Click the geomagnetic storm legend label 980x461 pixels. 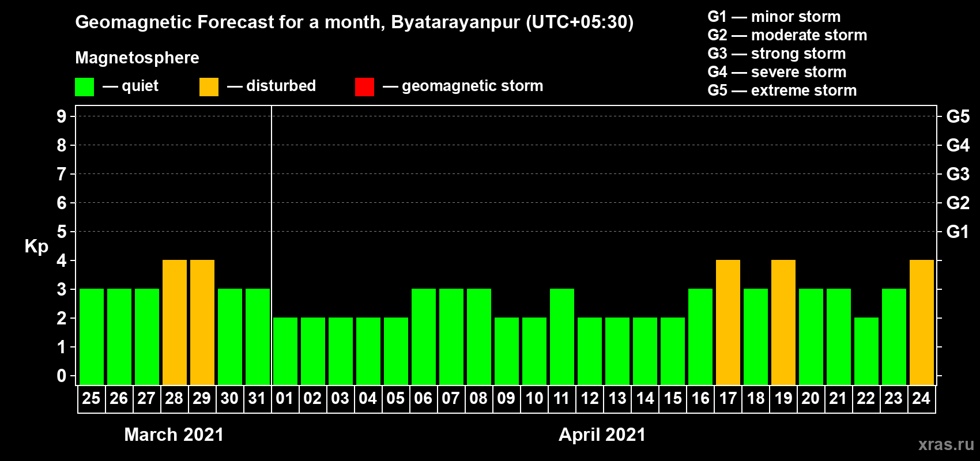(x=473, y=86)
